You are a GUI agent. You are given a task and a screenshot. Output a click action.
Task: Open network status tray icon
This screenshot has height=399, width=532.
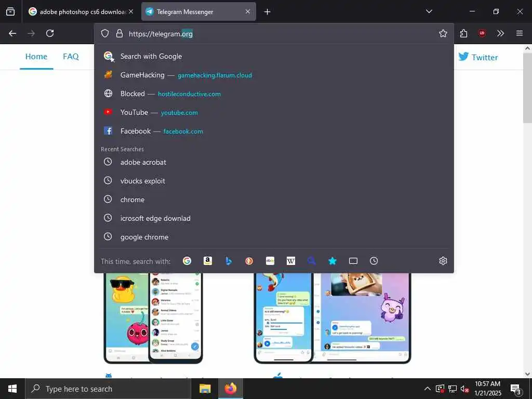(x=453, y=389)
